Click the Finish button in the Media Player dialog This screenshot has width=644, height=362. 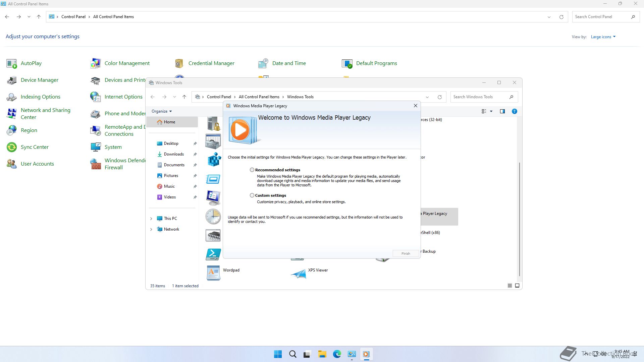tap(406, 253)
